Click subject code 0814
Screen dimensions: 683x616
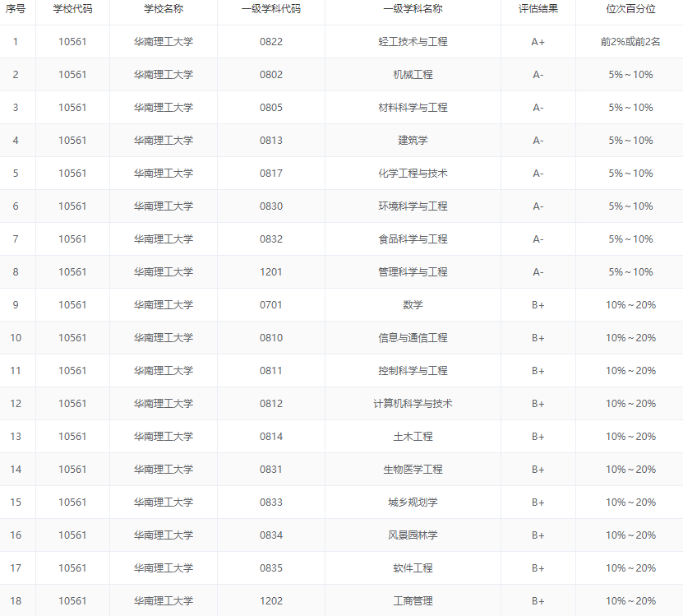coord(271,437)
